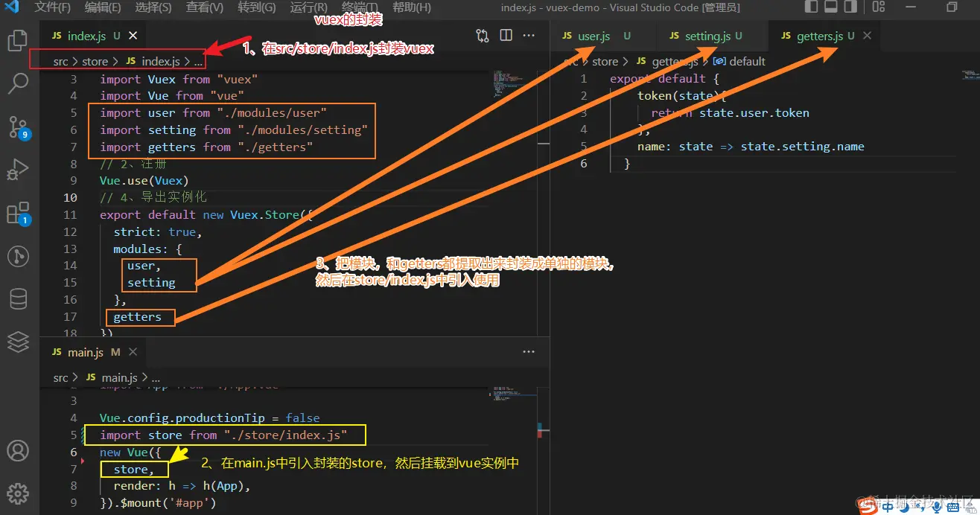Screen dimensions: 980x515
Task: Click 'render: h => h(App),' line
Action: pos(182,485)
